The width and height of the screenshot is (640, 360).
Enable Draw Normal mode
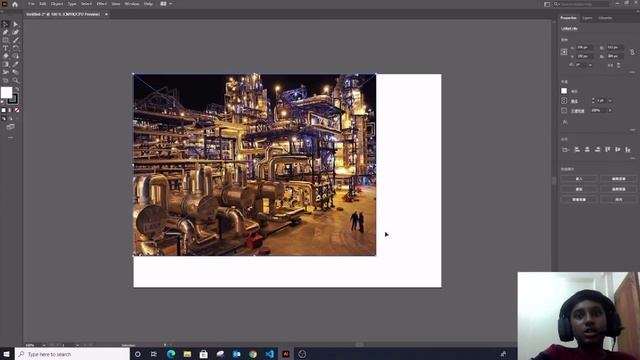click(x=4, y=118)
